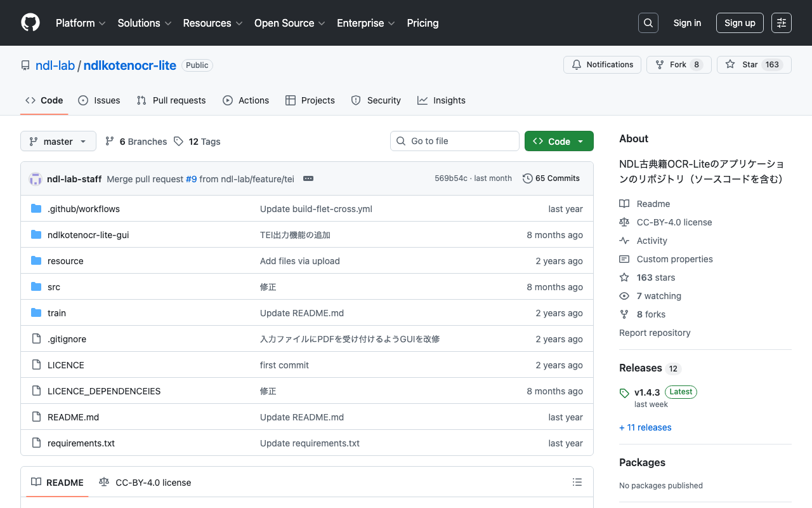Click the src folder icon
Screen dimensions: 812x508
click(x=36, y=286)
